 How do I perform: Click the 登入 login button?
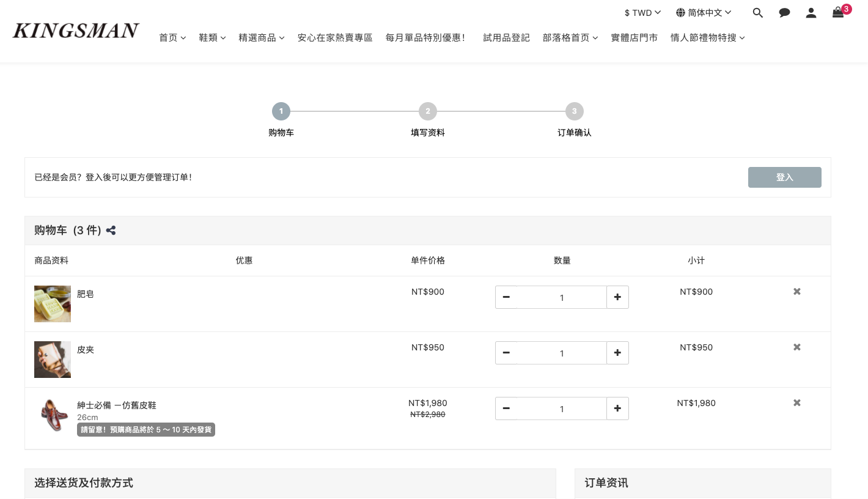click(x=785, y=177)
